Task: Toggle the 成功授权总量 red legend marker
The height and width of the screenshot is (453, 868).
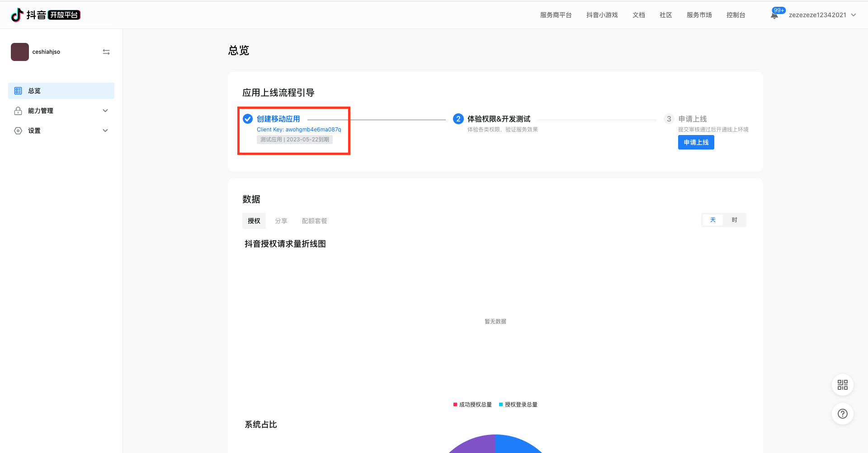Action: click(x=455, y=405)
